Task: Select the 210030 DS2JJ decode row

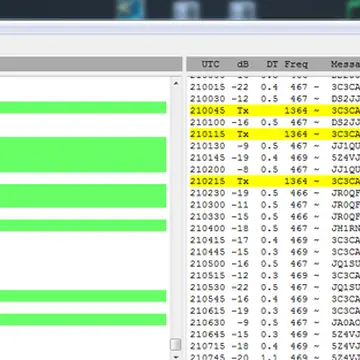Action: 275,99
